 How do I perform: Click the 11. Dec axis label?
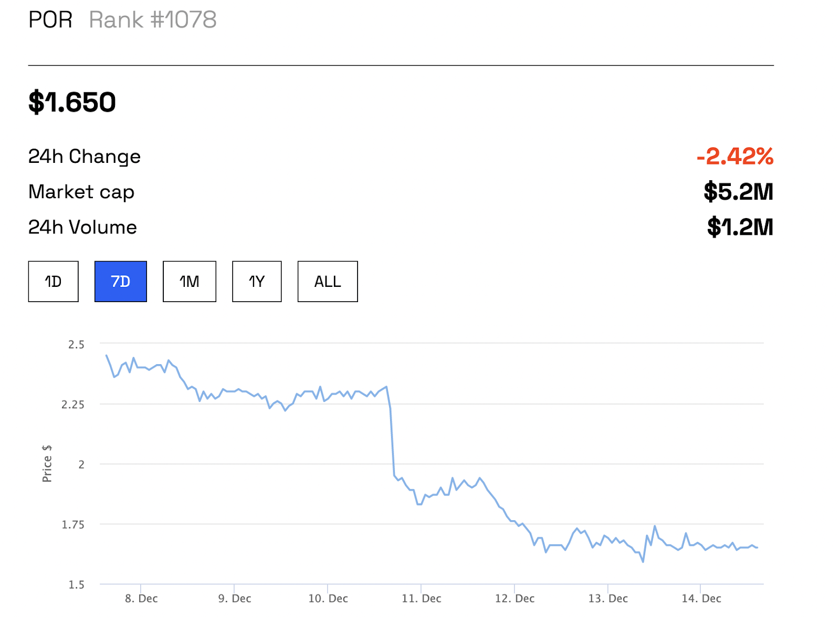click(422, 598)
